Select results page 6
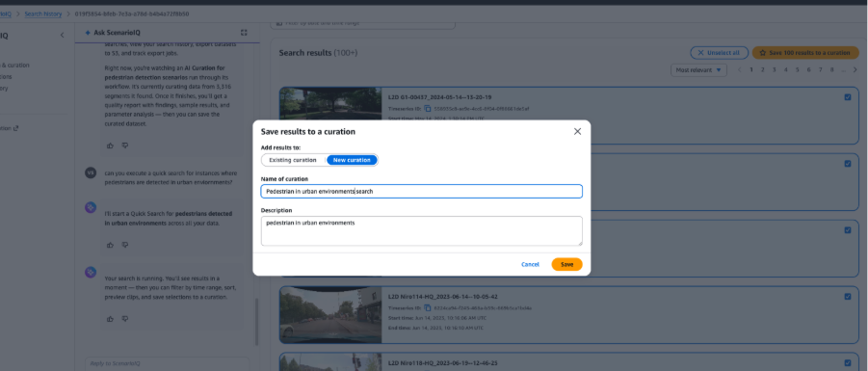The width and height of the screenshot is (868, 371). [x=809, y=69]
